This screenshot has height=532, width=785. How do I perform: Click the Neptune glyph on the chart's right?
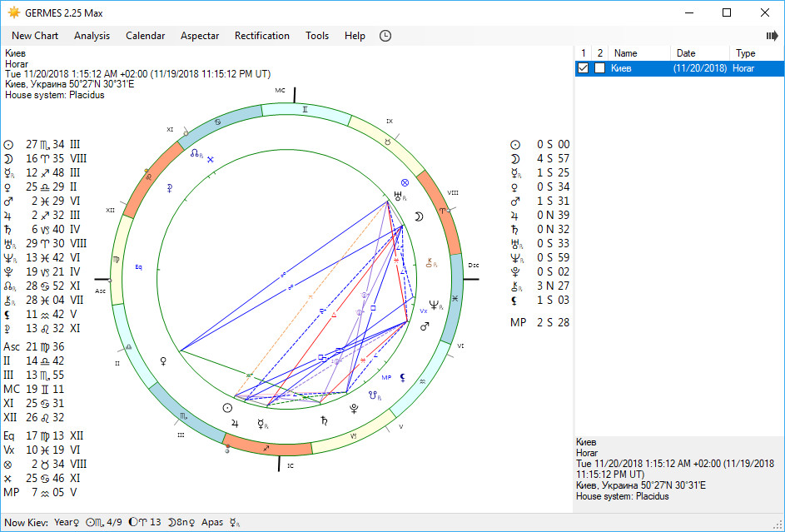point(434,305)
